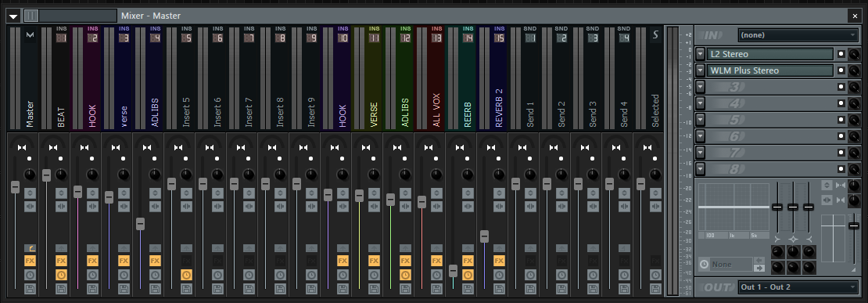Click the view toggle icon in title bar
Image resolution: width=868 pixels, height=303 pixels.
coord(31,16)
